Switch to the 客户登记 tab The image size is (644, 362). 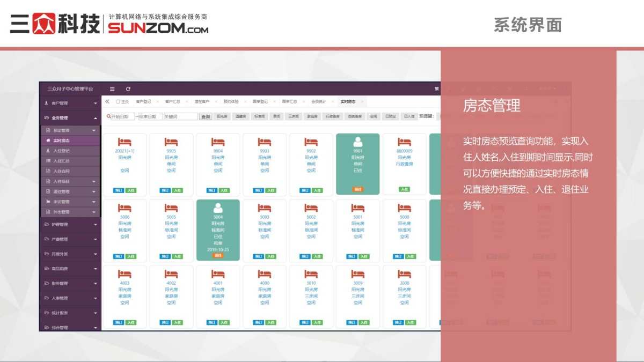pos(145,100)
